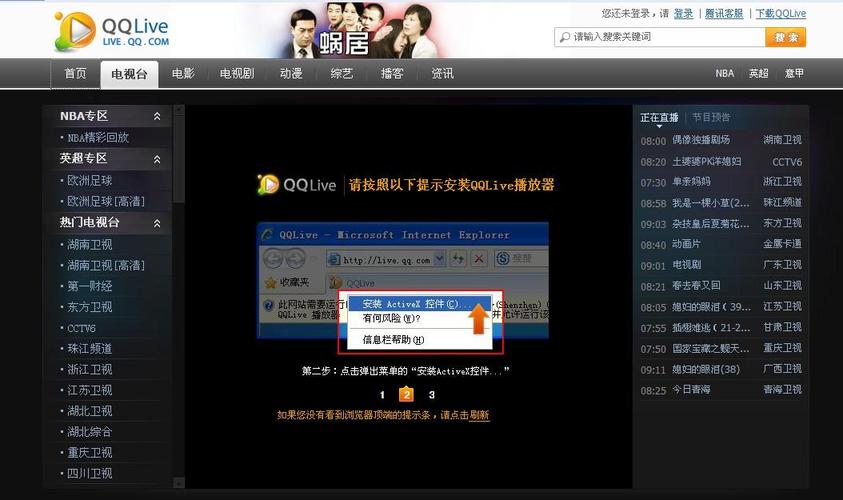
Task: Collapse the NBA专区 section
Action: click(x=157, y=117)
